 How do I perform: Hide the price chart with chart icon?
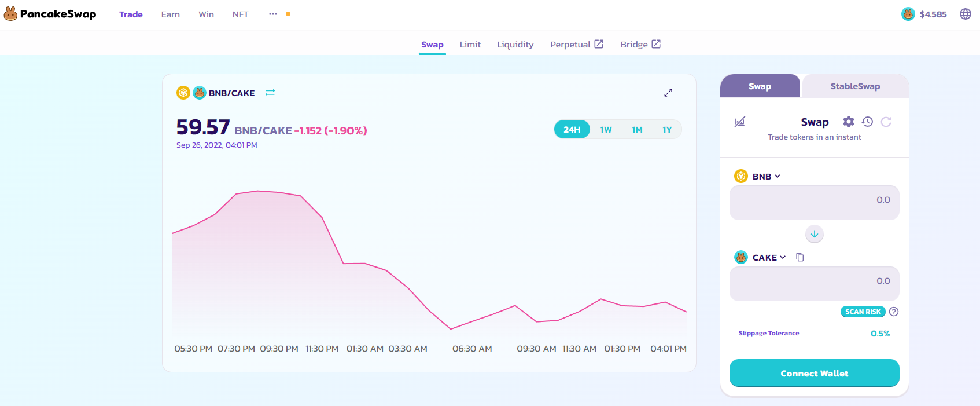tap(740, 122)
